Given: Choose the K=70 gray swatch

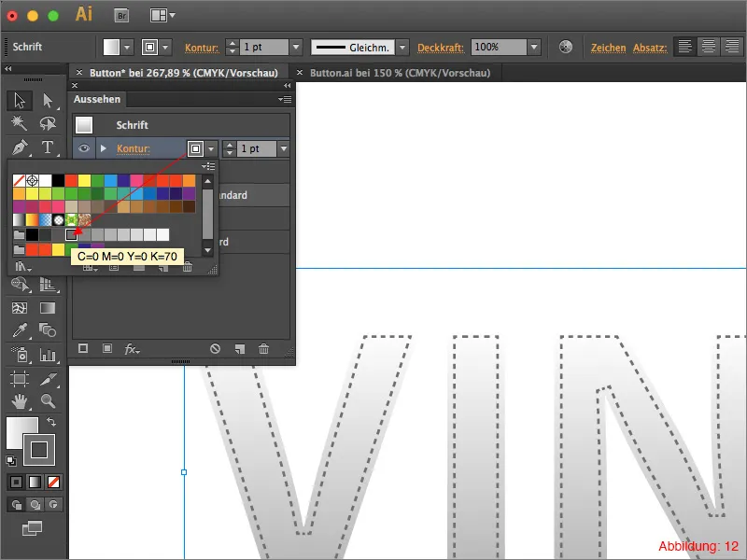Looking at the screenshot, I should pos(72,234).
